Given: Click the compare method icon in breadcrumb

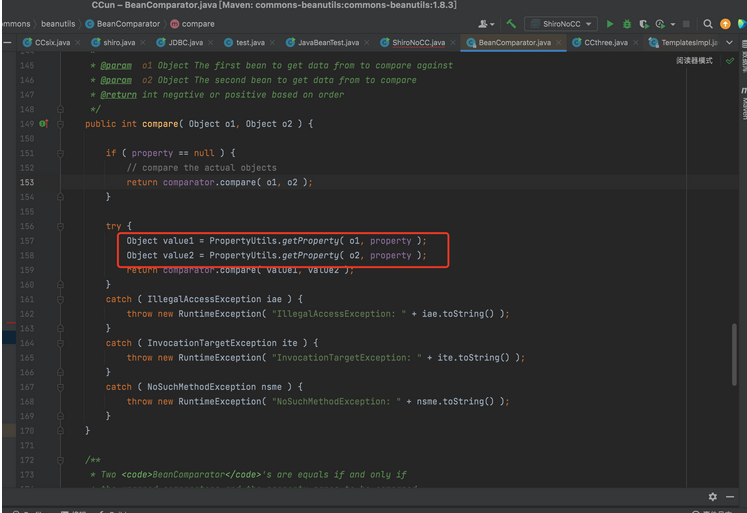Looking at the screenshot, I should 174,24.
